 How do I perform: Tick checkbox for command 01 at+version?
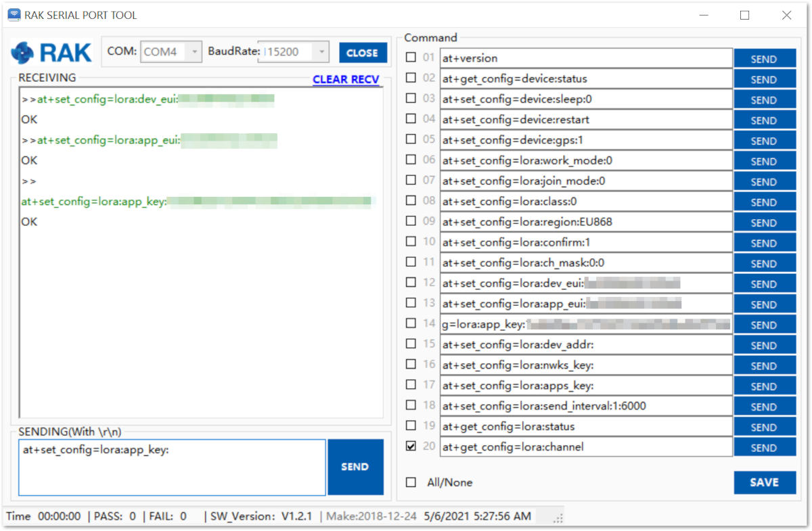pos(411,57)
